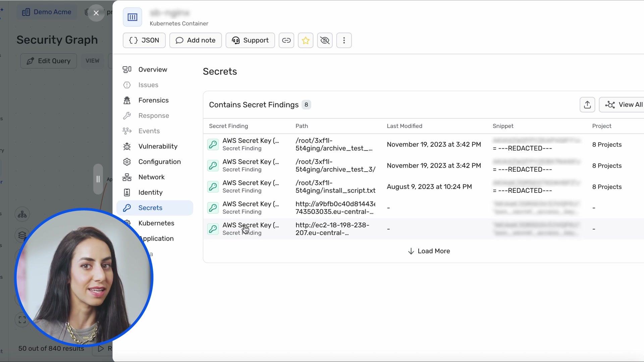
Task: Open the three-dot more options menu
Action: pyautogui.click(x=344, y=40)
